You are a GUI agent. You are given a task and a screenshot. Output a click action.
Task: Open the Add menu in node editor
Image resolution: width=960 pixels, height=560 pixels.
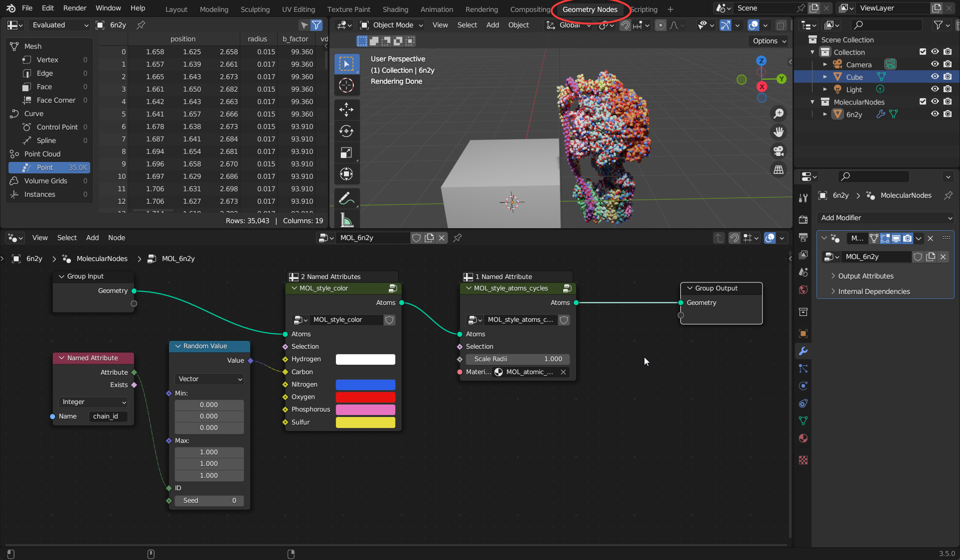[92, 238]
